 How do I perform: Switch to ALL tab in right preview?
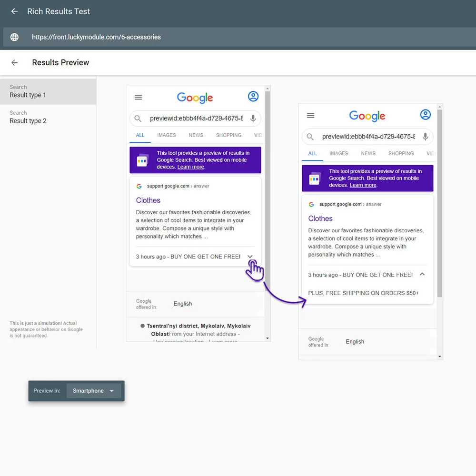point(312,154)
